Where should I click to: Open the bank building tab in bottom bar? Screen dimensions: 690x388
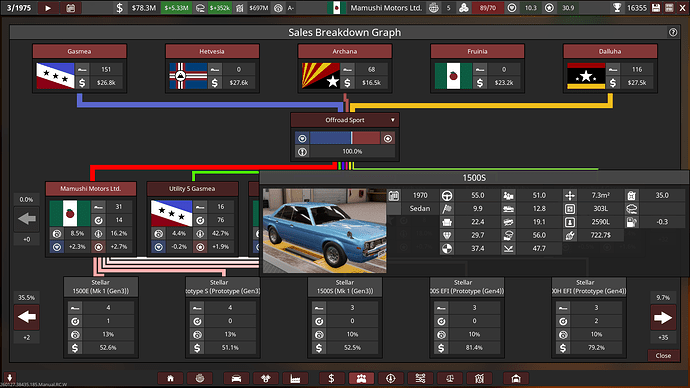pyautogui.click(x=479, y=378)
